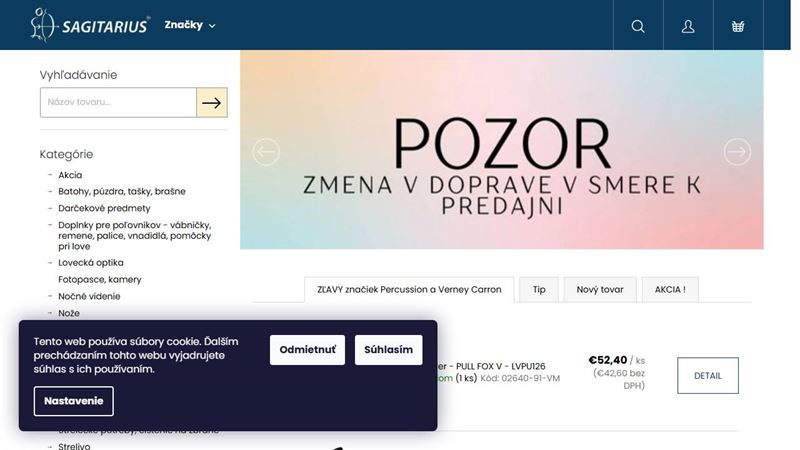This screenshot has height=450, width=800.
Task: Expand the Nočné videnie category
Action: pyautogui.click(x=50, y=296)
